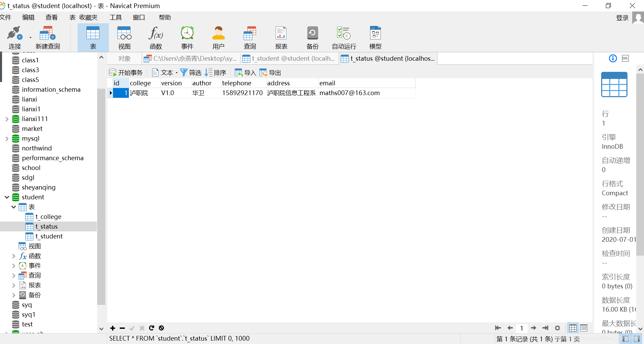Open the 工具 menu
The image size is (644, 344).
click(115, 18)
